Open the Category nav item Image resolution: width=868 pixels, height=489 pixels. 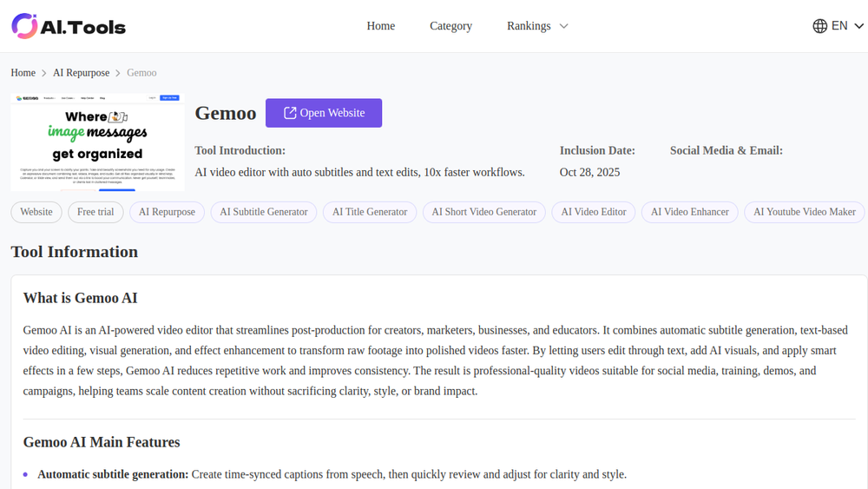pyautogui.click(x=450, y=26)
